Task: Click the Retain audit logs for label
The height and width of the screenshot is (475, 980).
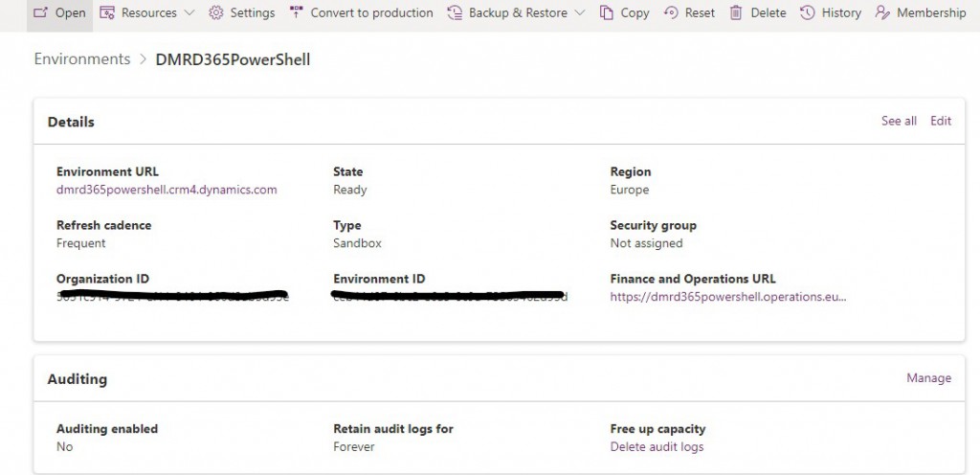Action: [393, 429]
